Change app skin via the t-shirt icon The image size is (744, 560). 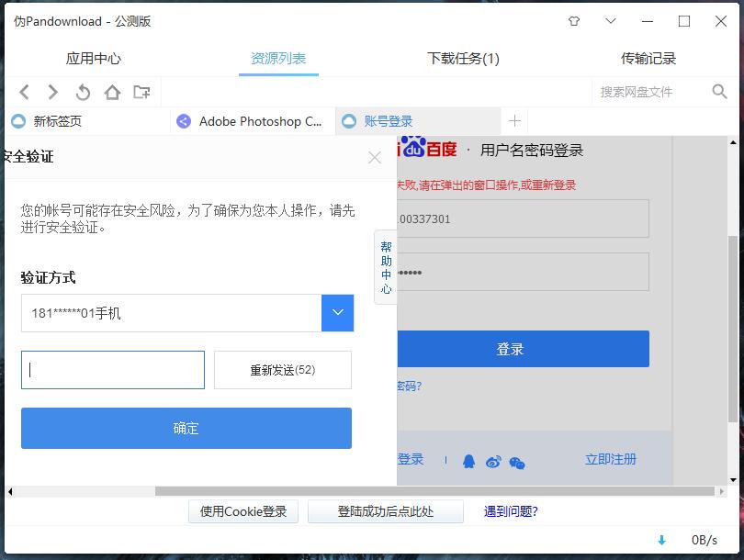point(574,19)
